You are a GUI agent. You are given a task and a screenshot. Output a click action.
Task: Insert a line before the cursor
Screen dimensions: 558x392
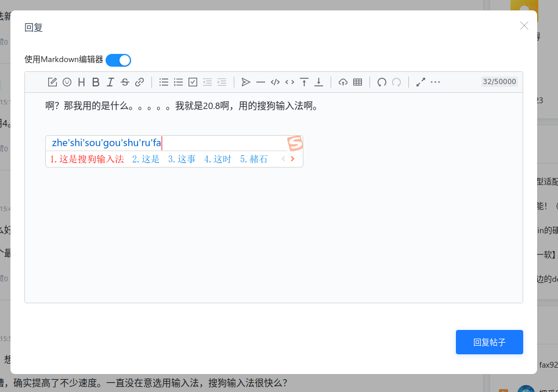305,82
